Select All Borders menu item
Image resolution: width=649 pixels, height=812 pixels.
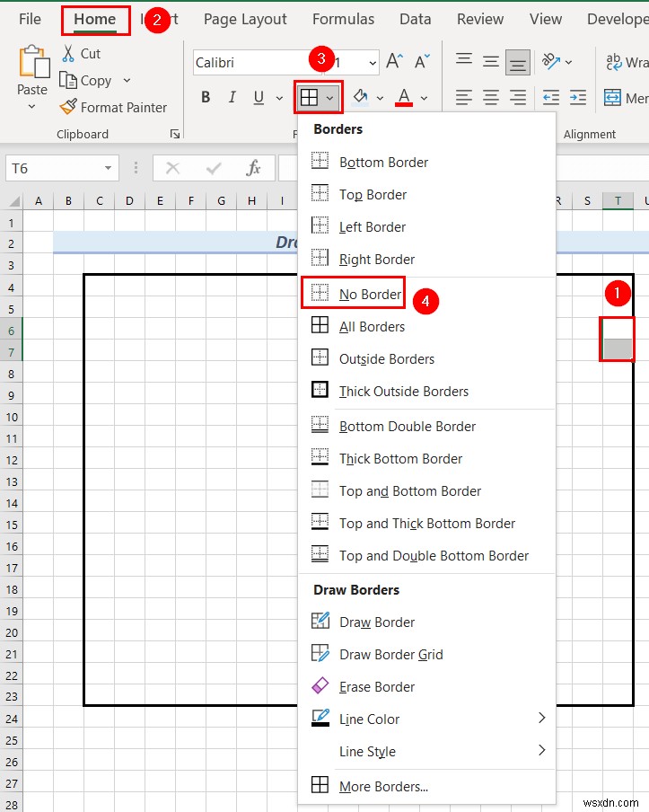click(426, 327)
